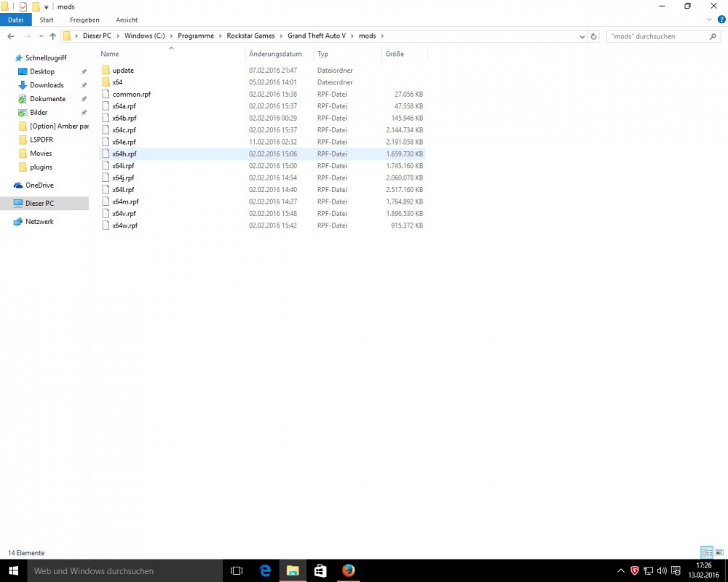Click 'Dieser PC' in address breadcrumb

[x=97, y=36]
